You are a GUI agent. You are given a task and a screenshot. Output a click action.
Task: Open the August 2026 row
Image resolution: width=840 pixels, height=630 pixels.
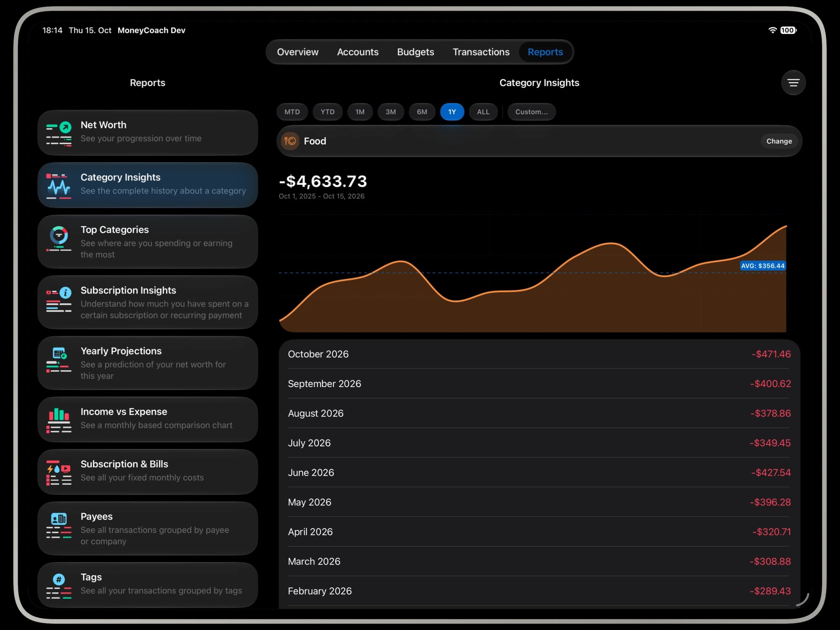click(x=539, y=413)
